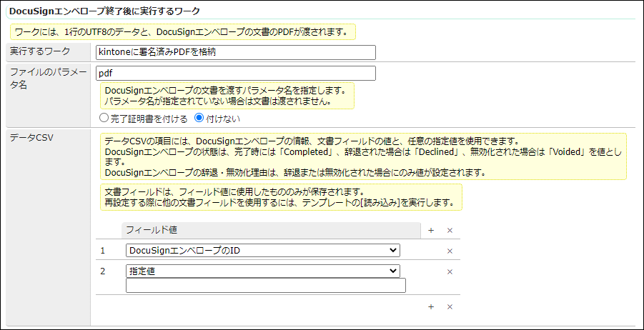The height and width of the screenshot is (330, 644).
Task: Delete row 1 using its X icon
Action: 450,251
